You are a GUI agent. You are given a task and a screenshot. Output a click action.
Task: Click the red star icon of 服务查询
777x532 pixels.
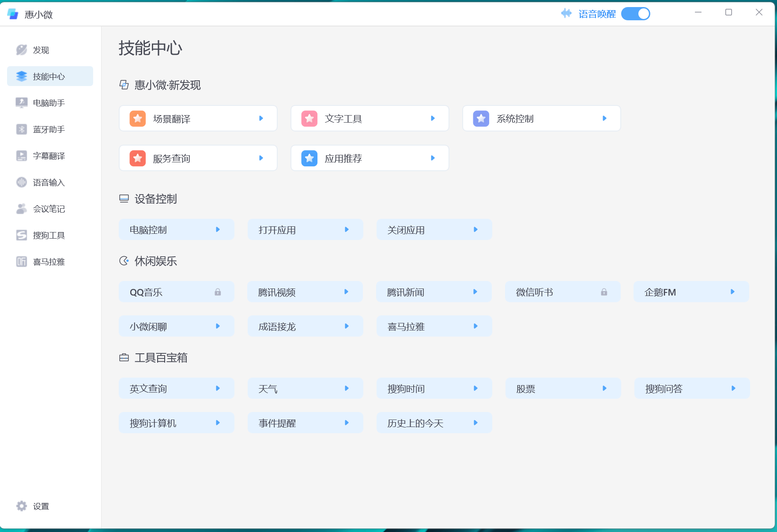click(x=138, y=158)
